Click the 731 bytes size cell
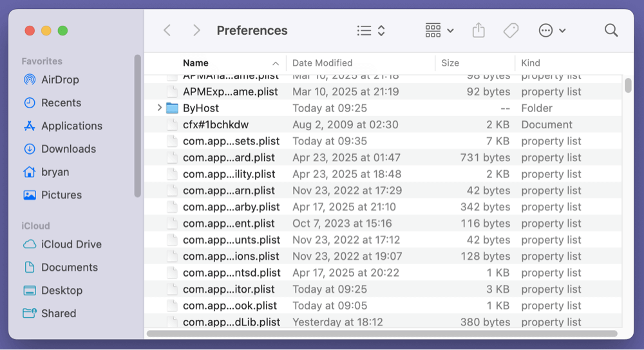Viewport: 644px width, 350px height. pyautogui.click(x=485, y=157)
